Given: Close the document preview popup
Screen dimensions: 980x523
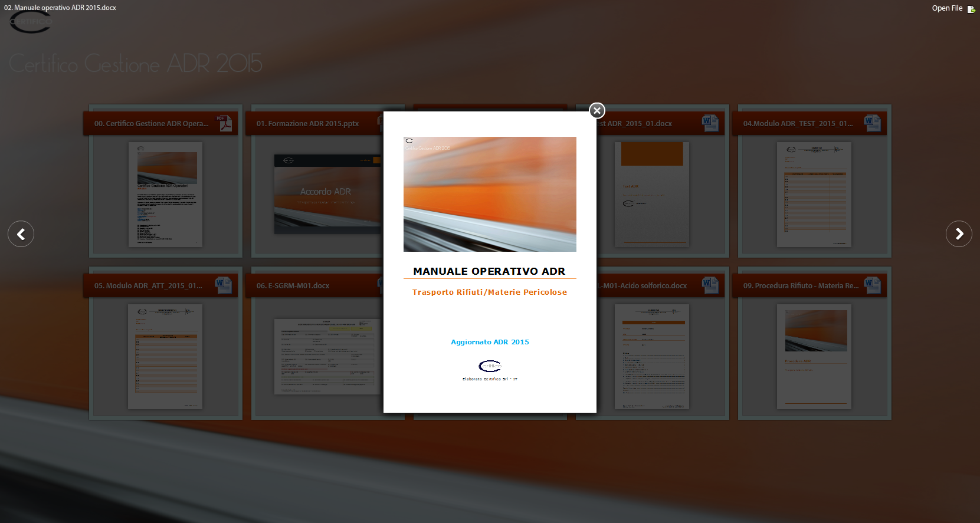Looking at the screenshot, I should (597, 110).
